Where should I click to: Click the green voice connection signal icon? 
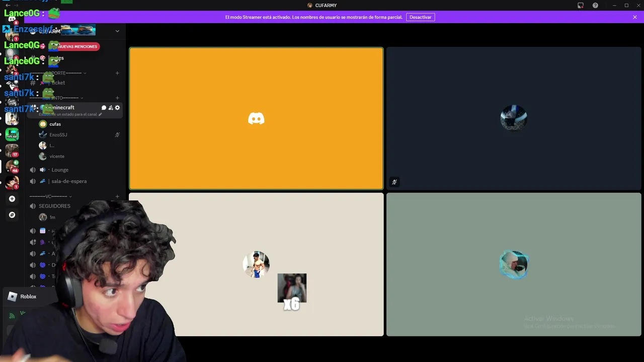(12, 316)
